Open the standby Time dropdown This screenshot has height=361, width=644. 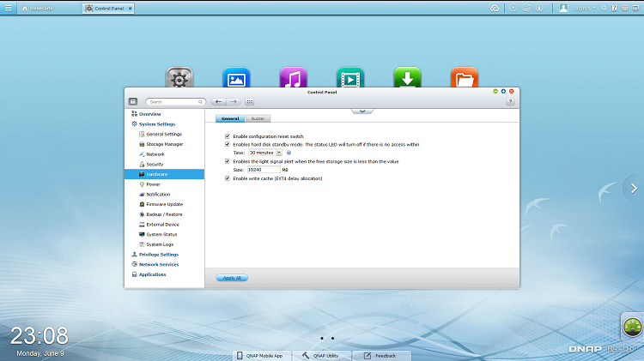pyautogui.click(x=264, y=153)
